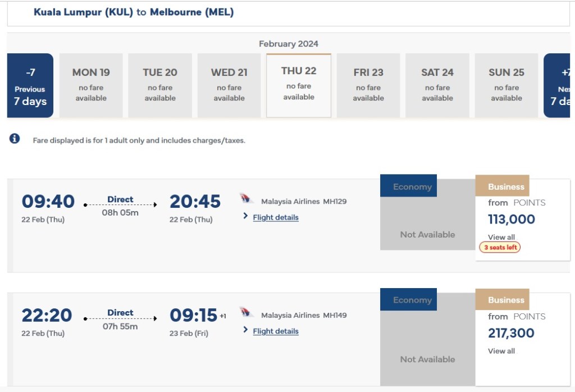Select MON 19 date tab

tap(91, 86)
